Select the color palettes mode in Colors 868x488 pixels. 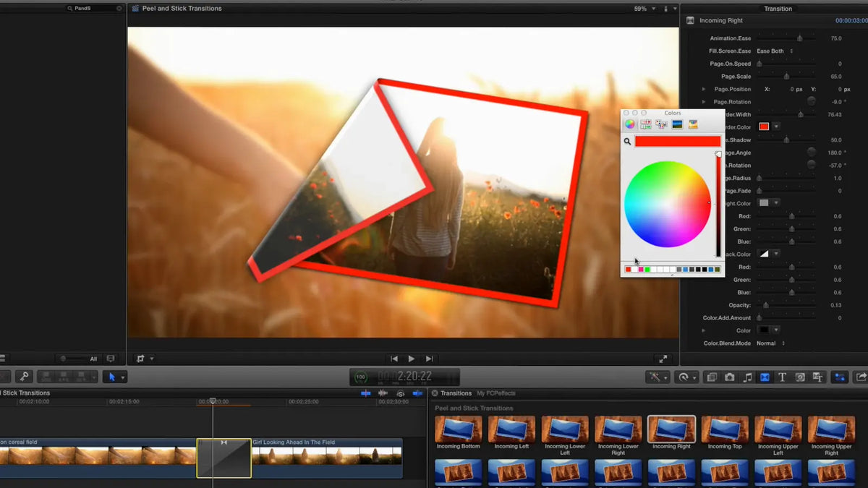pos(661,124)
